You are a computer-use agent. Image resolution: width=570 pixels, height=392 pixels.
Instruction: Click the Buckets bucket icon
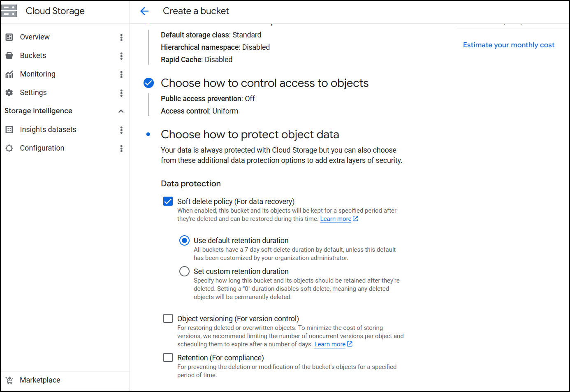tap(9, 56)
